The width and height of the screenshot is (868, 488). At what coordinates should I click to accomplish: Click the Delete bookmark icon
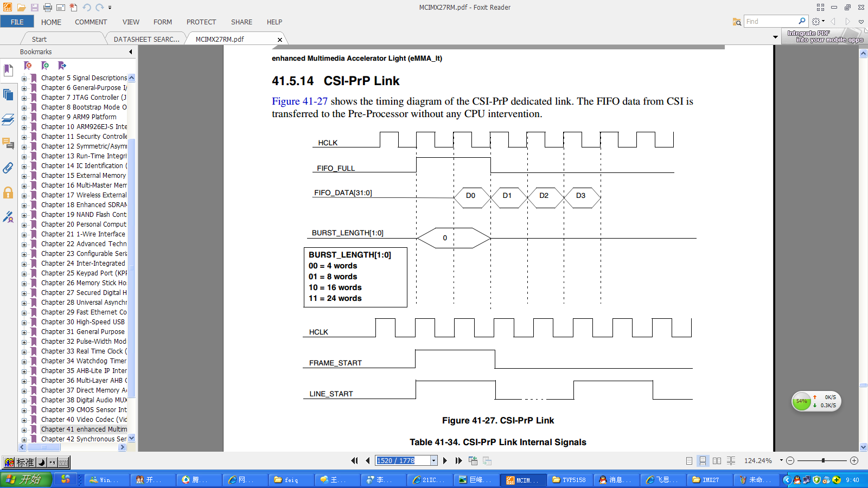[x=28, y=66]
